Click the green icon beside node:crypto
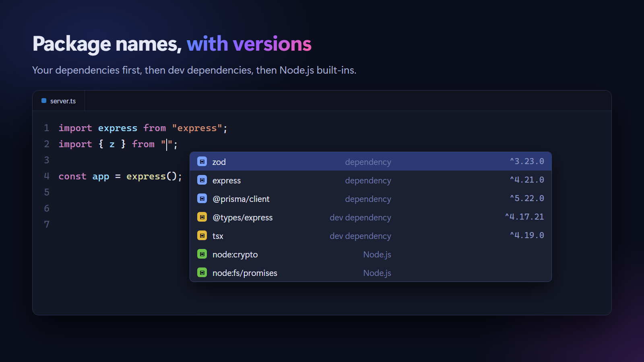Viewport: 644px width, 362px height. pos(202,254)
